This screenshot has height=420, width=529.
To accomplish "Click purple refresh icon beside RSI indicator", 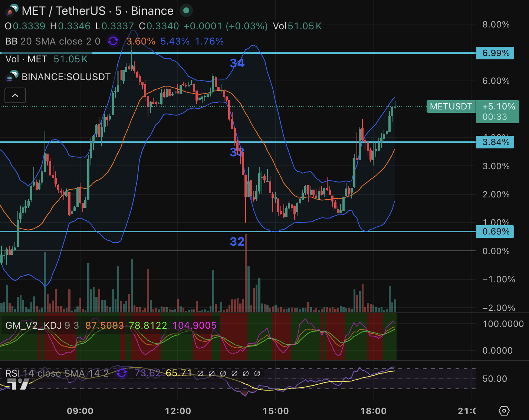I will pos(122,373).
